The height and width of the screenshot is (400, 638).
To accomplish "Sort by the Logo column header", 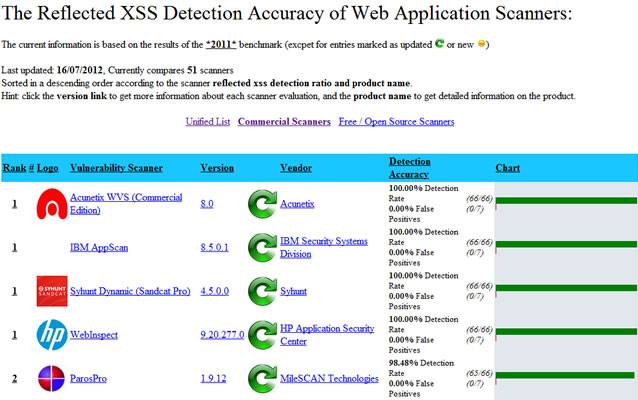I will click(x=47, y=168).
